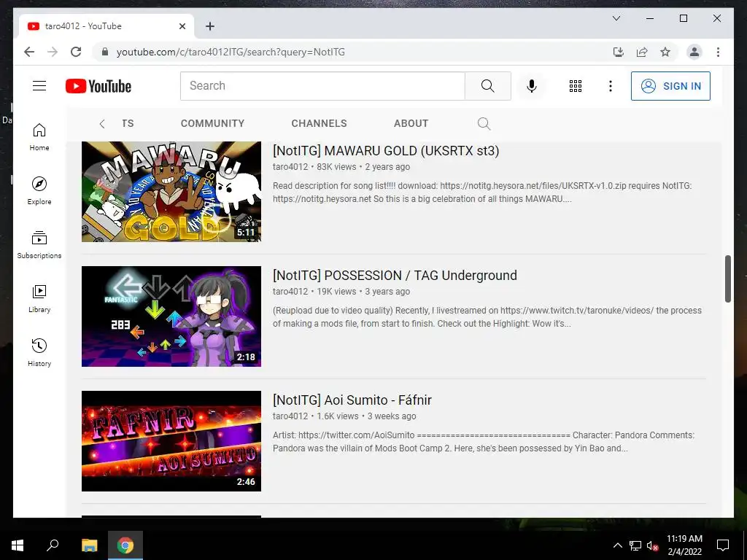Screen dimensions: 747x560
Task: Click the SIGN IN button
Action: pyautogui.click(x=670, y=86)
